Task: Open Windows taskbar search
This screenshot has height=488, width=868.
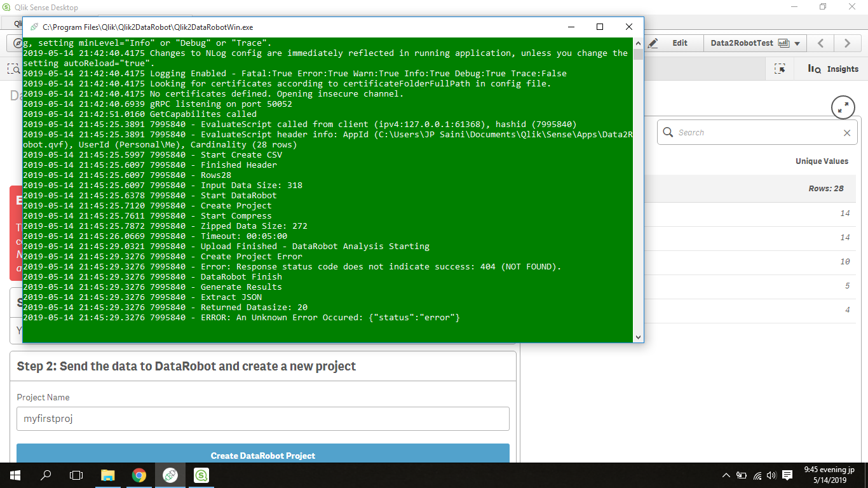Action: pyautogui.click(x=46, y=475)
